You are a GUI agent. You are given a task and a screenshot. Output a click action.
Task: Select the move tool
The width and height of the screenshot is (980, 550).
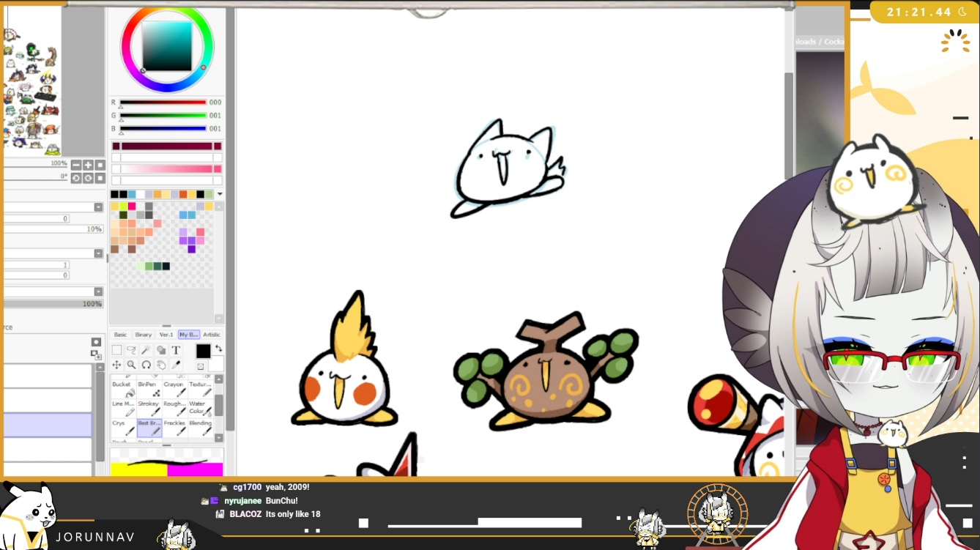tap(116, 365)
